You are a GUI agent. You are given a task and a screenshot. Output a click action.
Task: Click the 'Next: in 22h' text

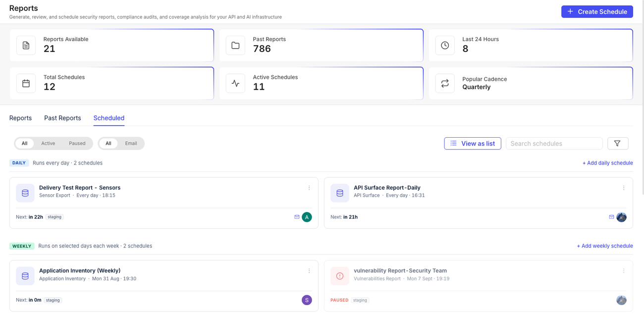pos(30,217)
